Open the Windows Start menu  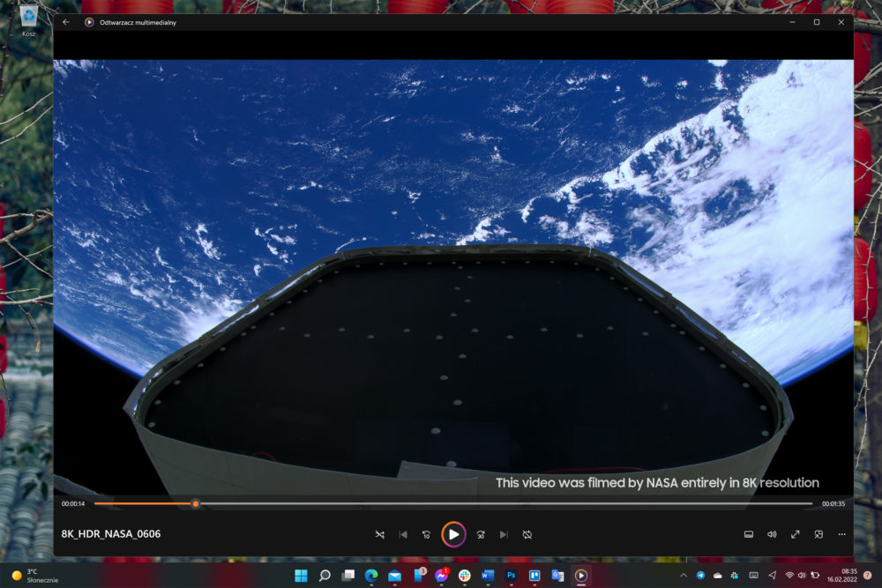tap(301, 575)
